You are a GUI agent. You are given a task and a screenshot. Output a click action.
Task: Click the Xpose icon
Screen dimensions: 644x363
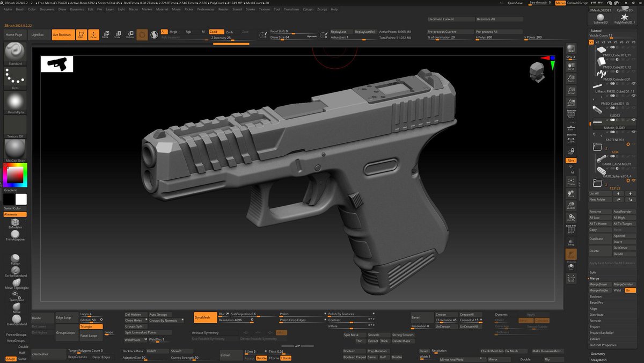click(571, 279)
